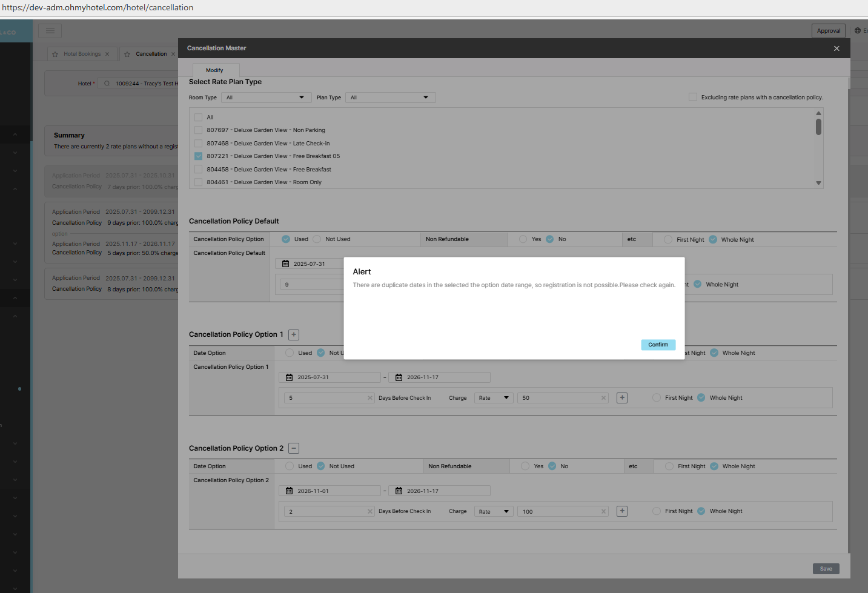Open calendar for Policy Default date 2025-07-31

coord(286,263)
